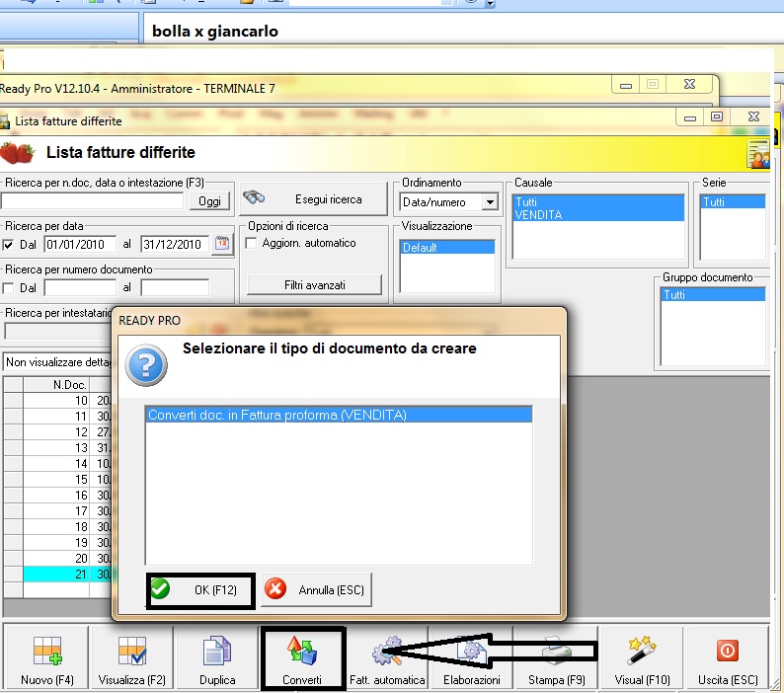This screenshot has height=693, width=784.
Task: Open the Non visualizzare dettagli dropdown
Action: [57, 362]
